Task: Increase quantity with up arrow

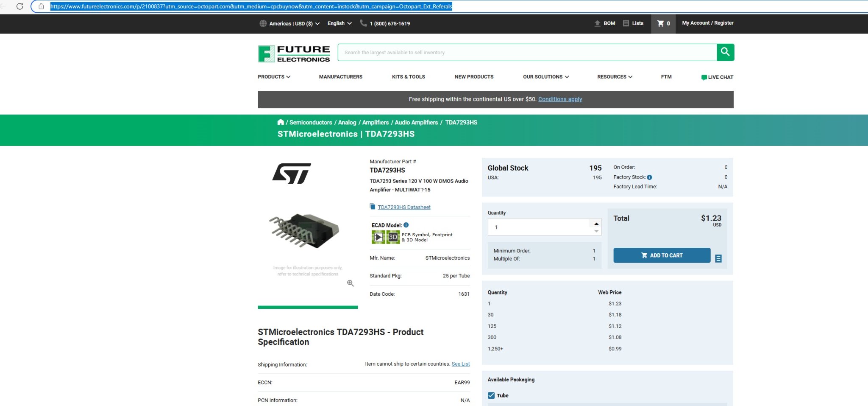Action: (596, 224)
